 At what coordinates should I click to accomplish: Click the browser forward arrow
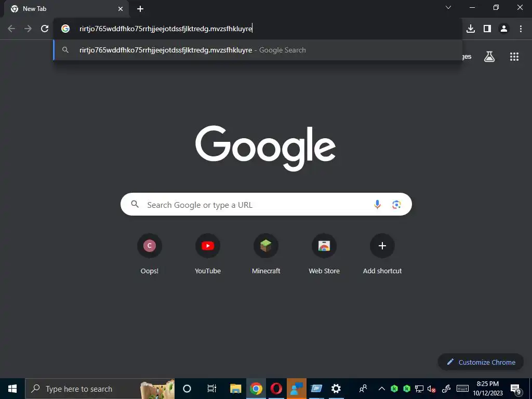[28, 29]
